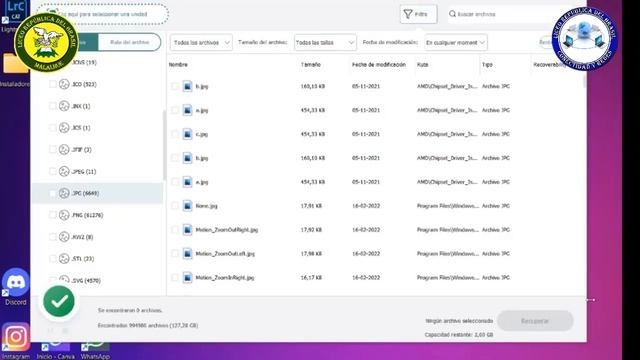Viewport: 640px width, 360px height.
Task: Click the .JFIF file type icon
Action: tap(64, 149)
